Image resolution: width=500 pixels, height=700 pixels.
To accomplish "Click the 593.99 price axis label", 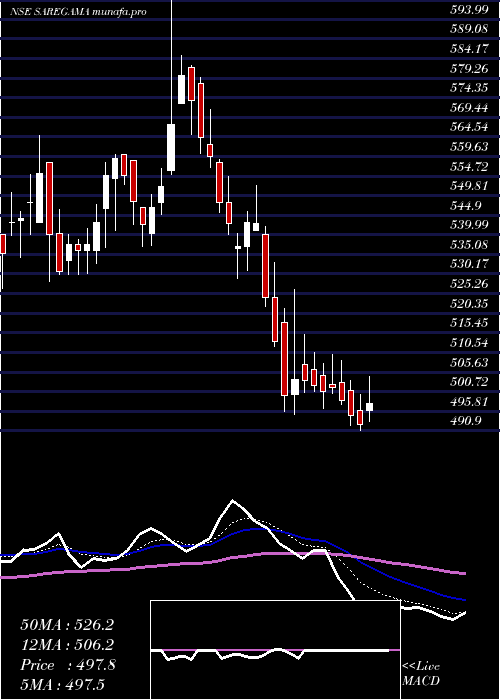I will click(469, 11).
